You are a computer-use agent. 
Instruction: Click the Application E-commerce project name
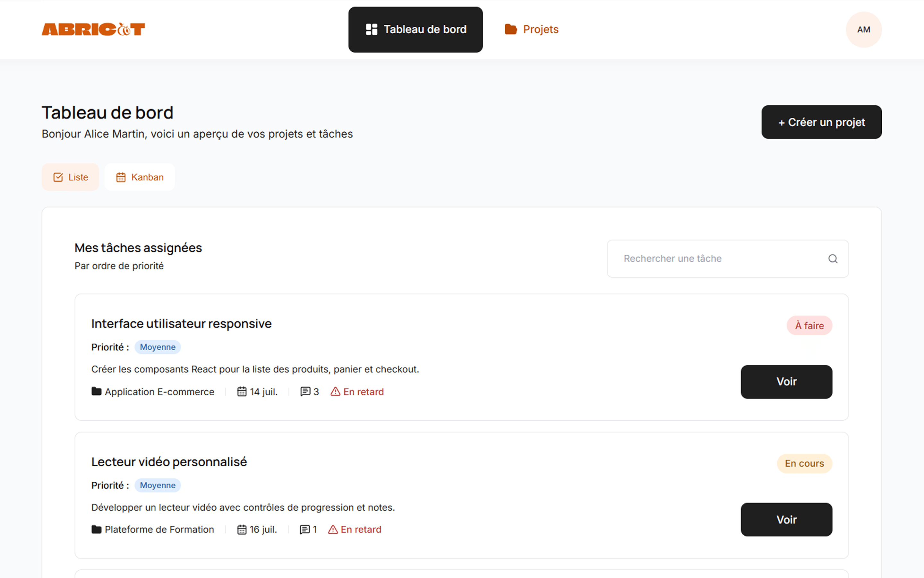click(x=159, y=392)
